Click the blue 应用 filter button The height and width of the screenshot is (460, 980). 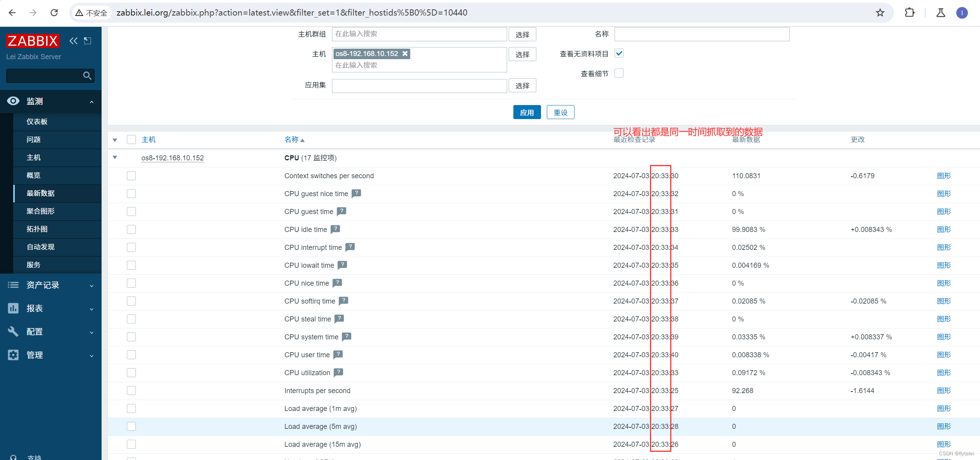(527, 112)
